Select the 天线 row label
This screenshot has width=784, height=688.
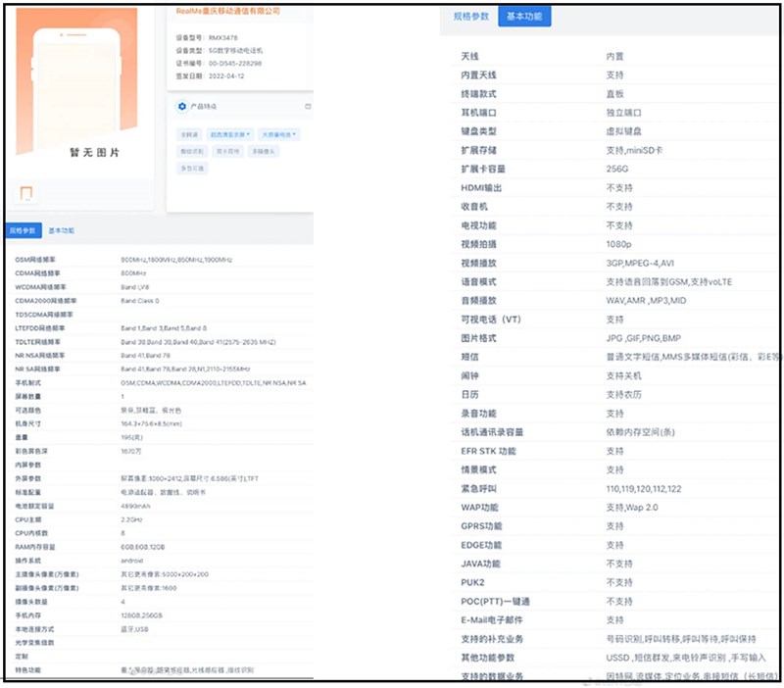pos(470,56)
